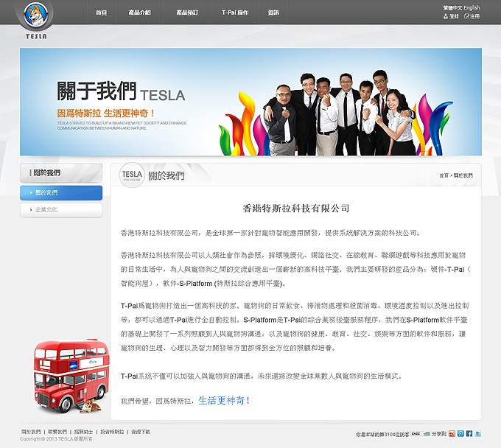Open the T-Pai 操作 menu item
This screenshot has width=501, height=448.
pyautogui.click(x=235, y=13)
